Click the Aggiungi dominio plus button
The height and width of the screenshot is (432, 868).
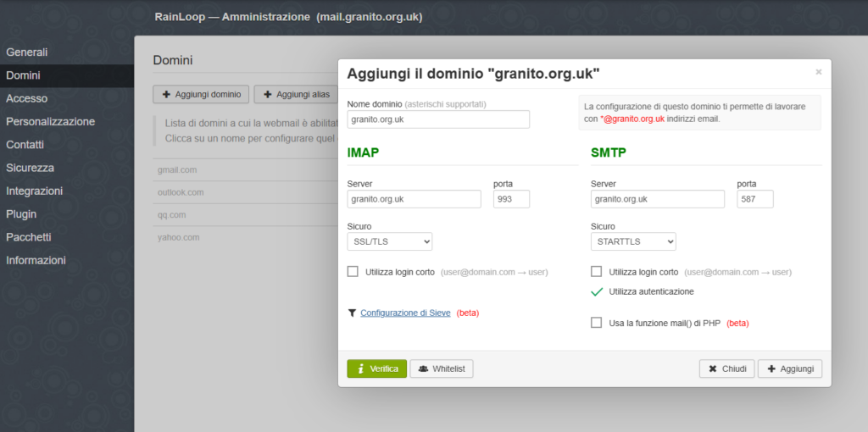(x=201, y=94)
